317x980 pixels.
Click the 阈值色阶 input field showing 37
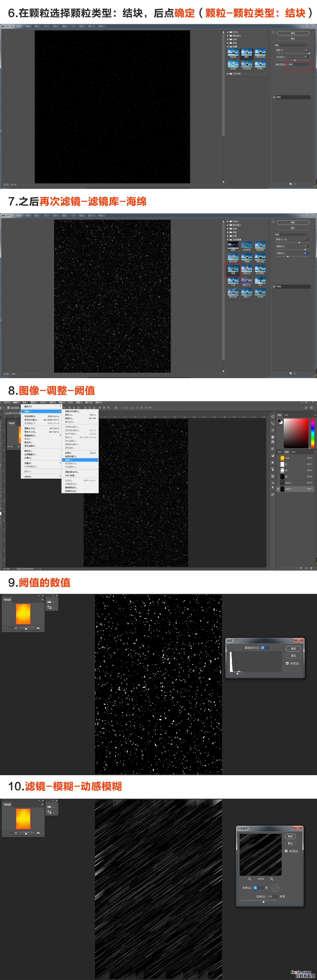(x=265, y=648)
